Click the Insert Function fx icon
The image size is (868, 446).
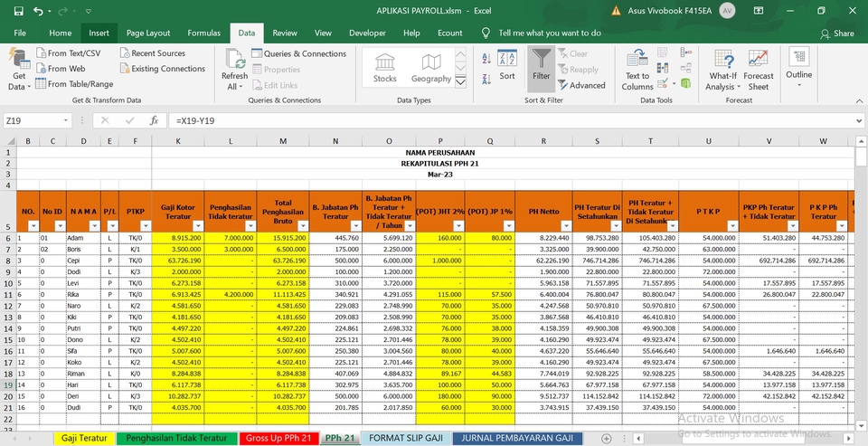[x=155, y=121]
